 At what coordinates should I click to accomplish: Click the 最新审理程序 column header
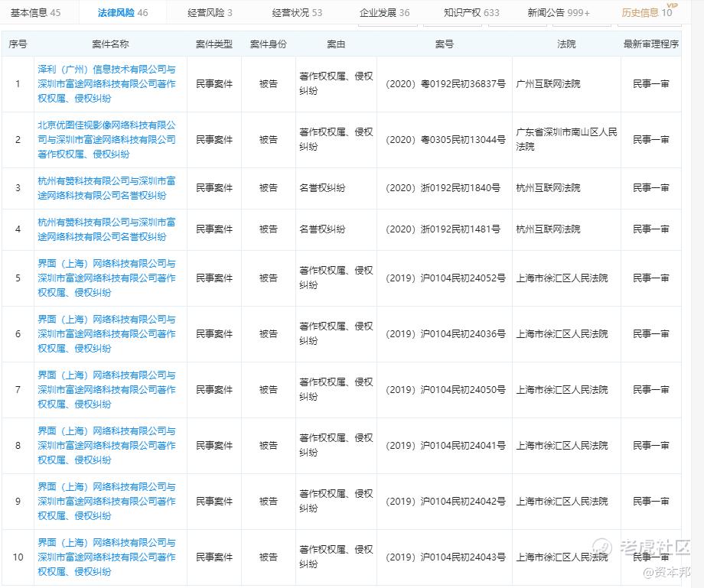pyautogui.click(x=651, y=44)
